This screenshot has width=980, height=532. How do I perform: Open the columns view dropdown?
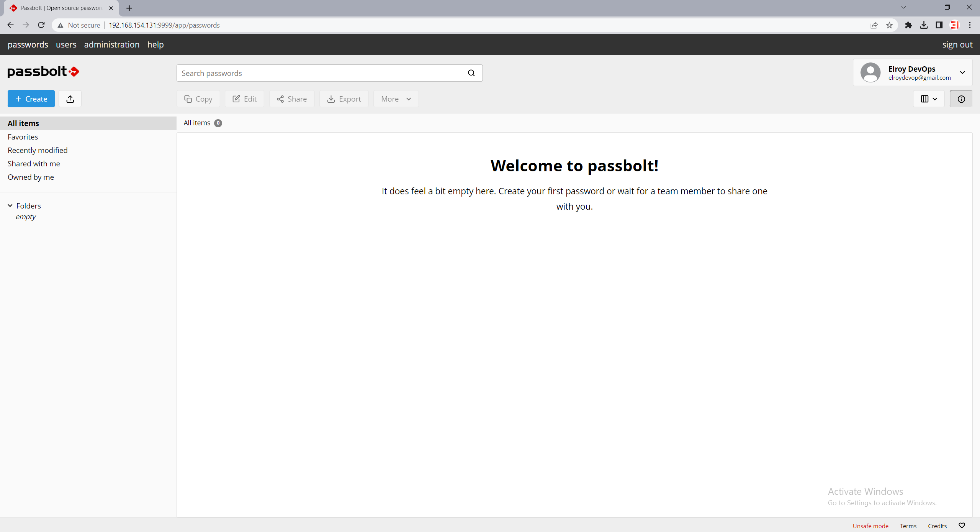(929, 99)
